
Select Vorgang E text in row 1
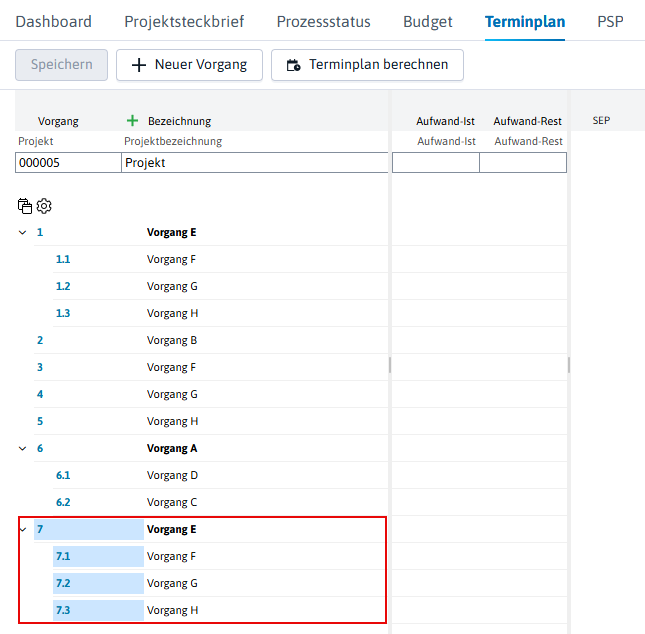(172, 232)
